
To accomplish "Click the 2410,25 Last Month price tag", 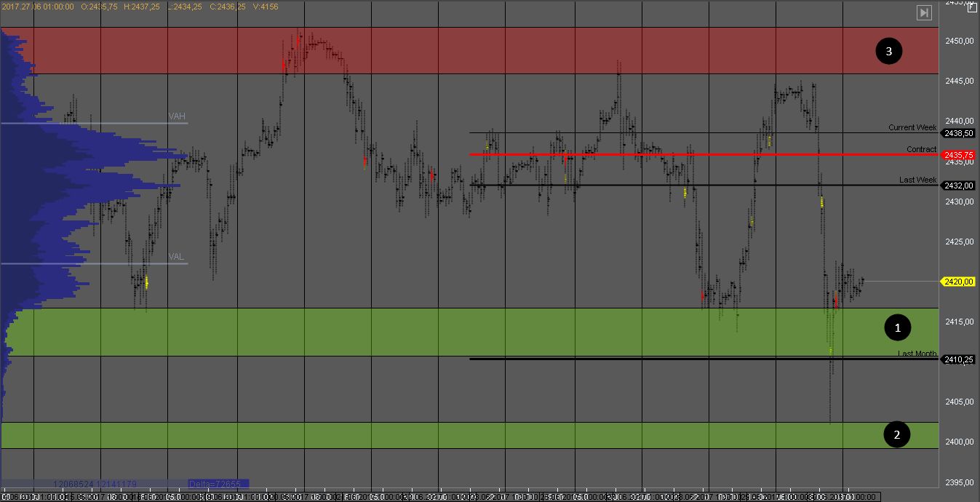I will [x=958, y=359].
